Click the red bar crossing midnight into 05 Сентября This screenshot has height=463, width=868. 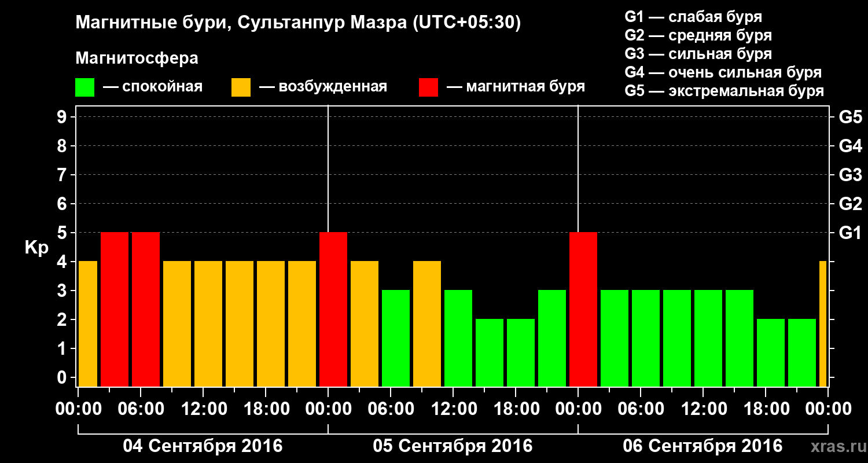click(x=333, y=309)
